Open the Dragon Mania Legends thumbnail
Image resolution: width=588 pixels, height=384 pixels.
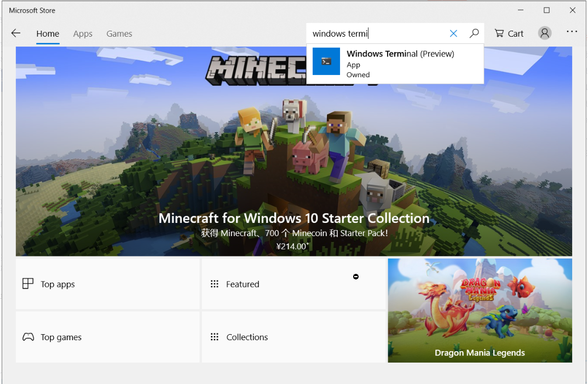[x=480, y=310]
